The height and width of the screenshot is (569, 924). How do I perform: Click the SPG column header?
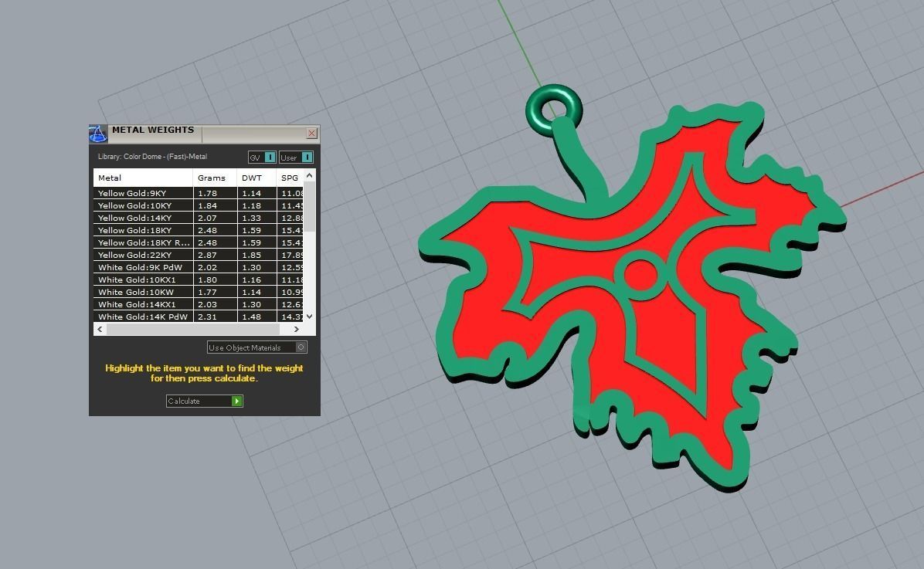point(290,178)
